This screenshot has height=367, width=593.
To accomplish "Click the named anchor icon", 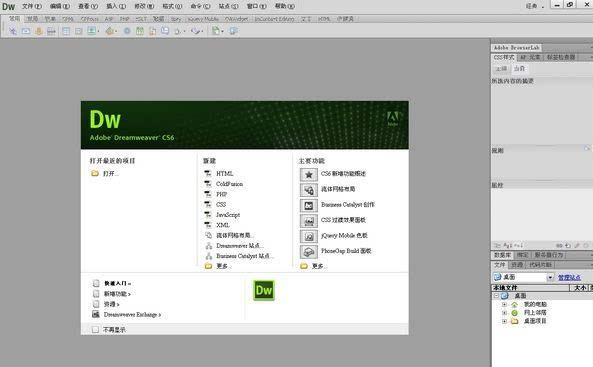I will [39, 31].
